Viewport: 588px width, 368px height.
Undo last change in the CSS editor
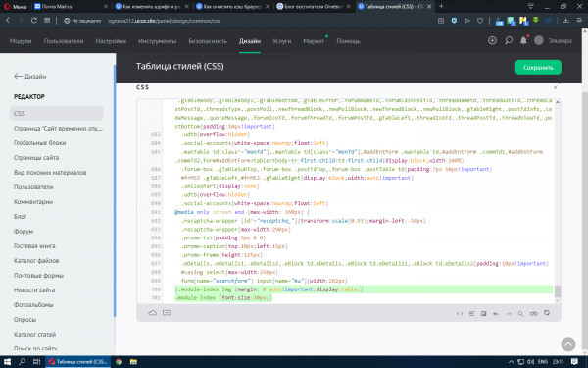[496, 314]
